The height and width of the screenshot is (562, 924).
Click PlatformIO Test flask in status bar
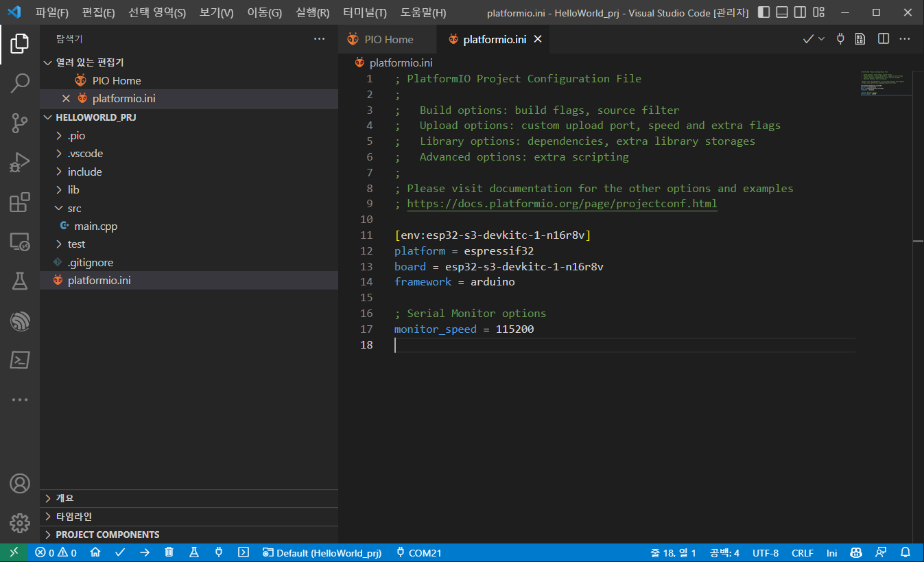(x=194, y=552)
